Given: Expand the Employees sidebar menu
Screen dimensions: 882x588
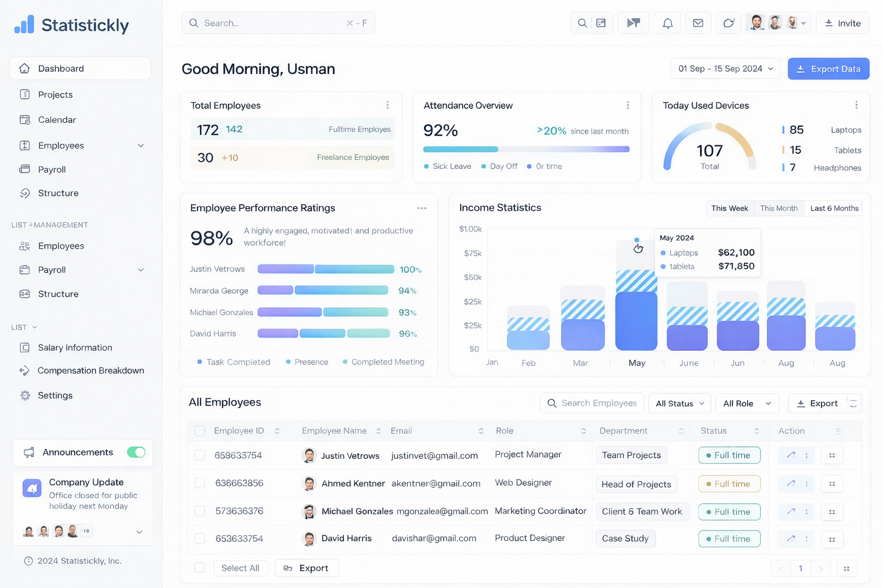Looking at the screenshot, I should tap(141, 145).
